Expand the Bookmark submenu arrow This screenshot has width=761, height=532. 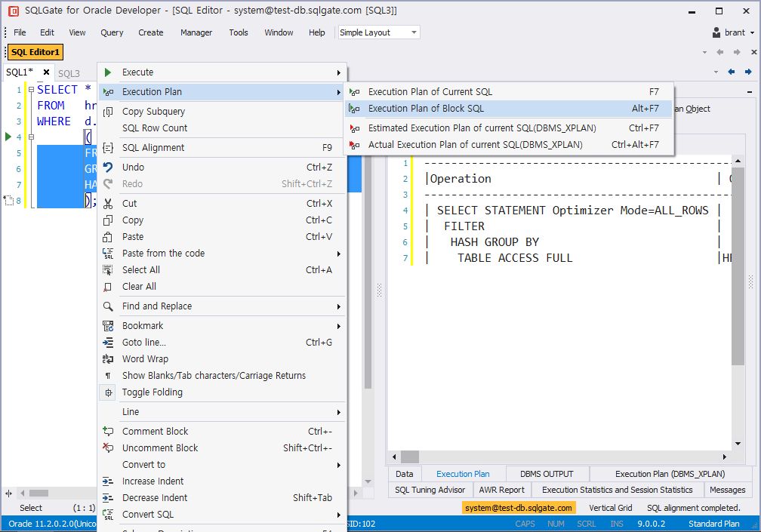tap(339, 327)
